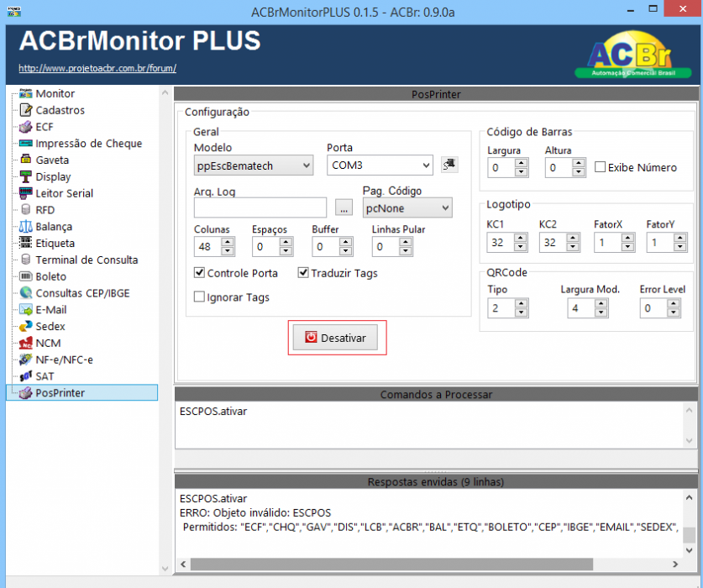Select the Consultas CEP/IBGE globe icon
This screenshot has width=703, height=588.
click(x=25, y=292)
